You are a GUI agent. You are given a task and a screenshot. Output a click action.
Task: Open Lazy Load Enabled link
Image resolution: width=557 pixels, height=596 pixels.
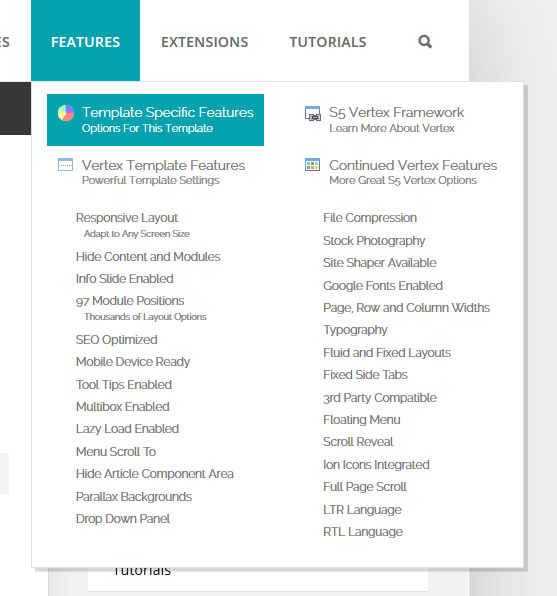click(127, 429)
